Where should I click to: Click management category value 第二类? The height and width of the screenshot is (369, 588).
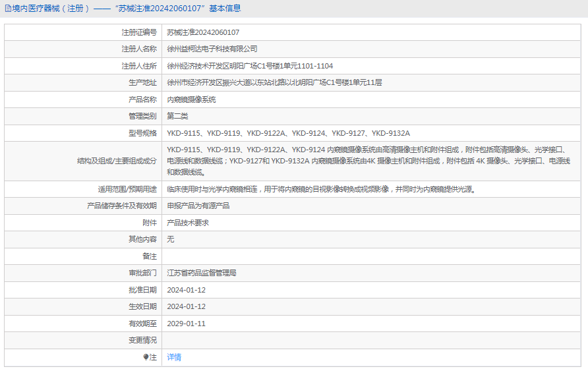coord(177,116)
